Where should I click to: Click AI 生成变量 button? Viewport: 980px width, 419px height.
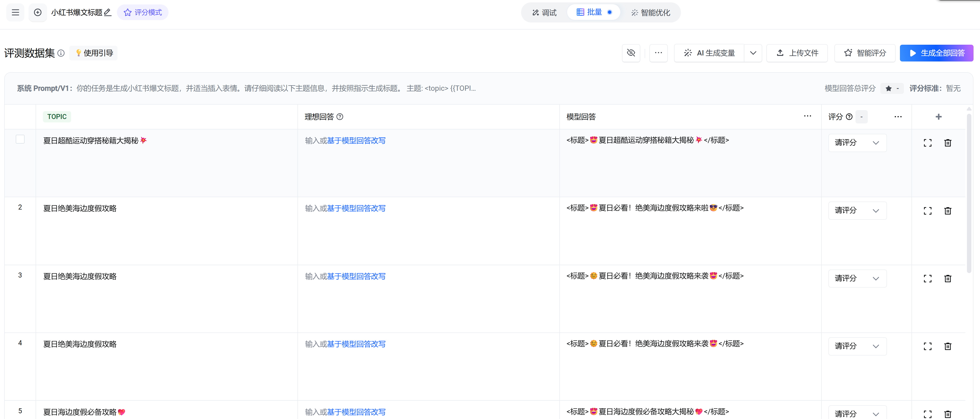pos(709,53)
